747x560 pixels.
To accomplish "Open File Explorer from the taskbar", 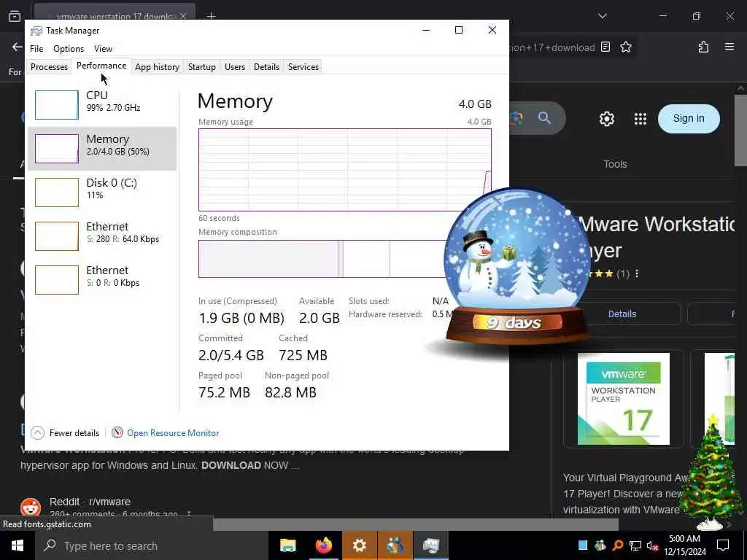I will click(x=287, y=545).
